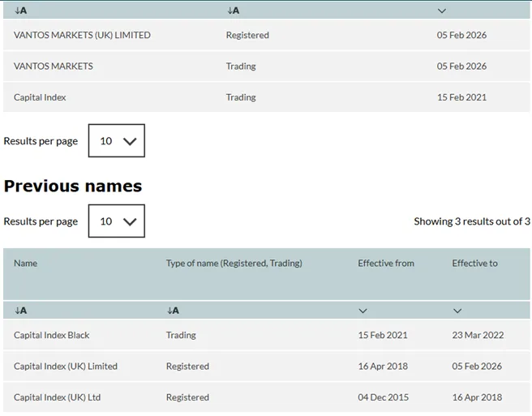Click 16 Apr 2018 effective to of Capital Index (UK) Ltd
This screenshot has height=416, width=532.
click(x=477, y=397)
